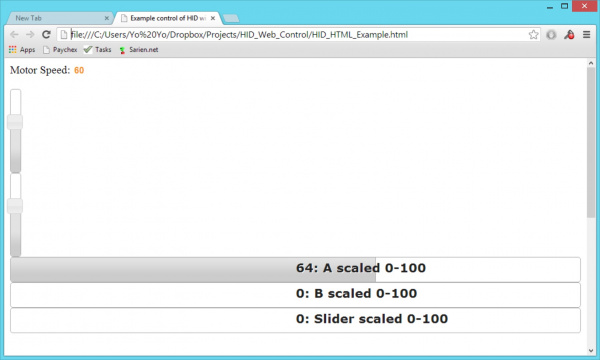Click the A scaled 0-100 progress bar
Screen dimensions: 600x360
coord(295,270)
